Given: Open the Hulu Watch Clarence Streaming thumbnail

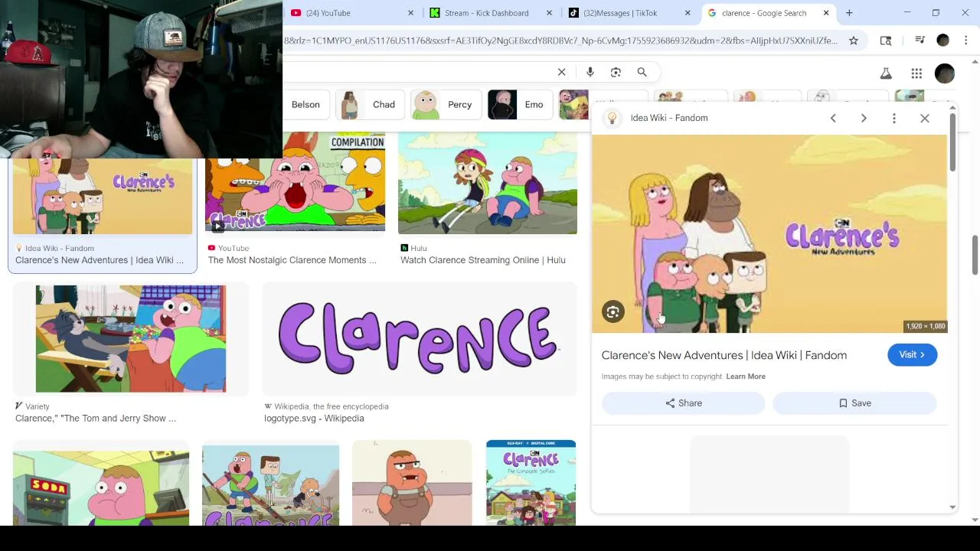Looking at the screenshot, I should pyautogui.click(x=488, y=184).
